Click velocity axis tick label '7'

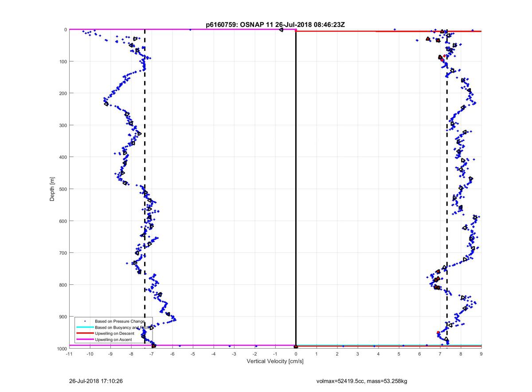click(440, 354)
